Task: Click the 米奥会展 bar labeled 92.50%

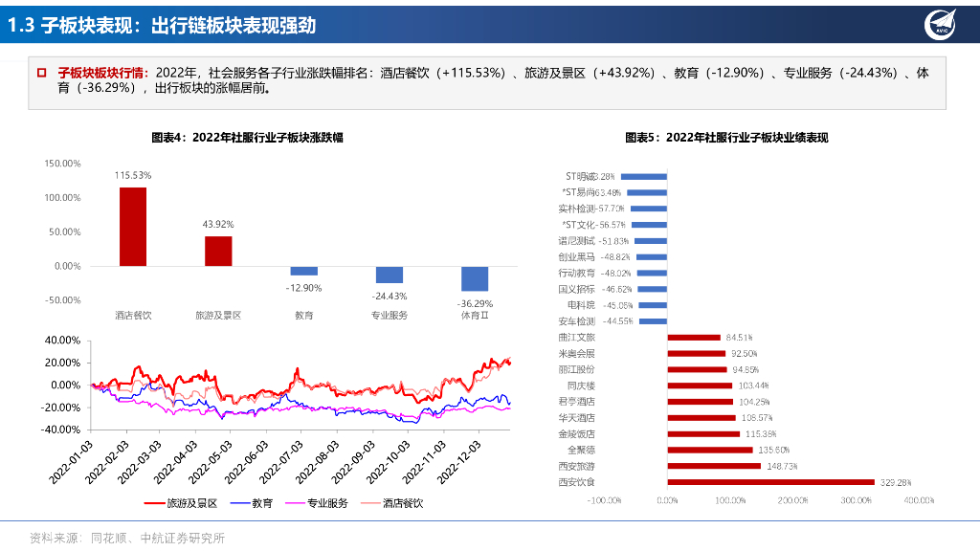Action: coord(697,354)
